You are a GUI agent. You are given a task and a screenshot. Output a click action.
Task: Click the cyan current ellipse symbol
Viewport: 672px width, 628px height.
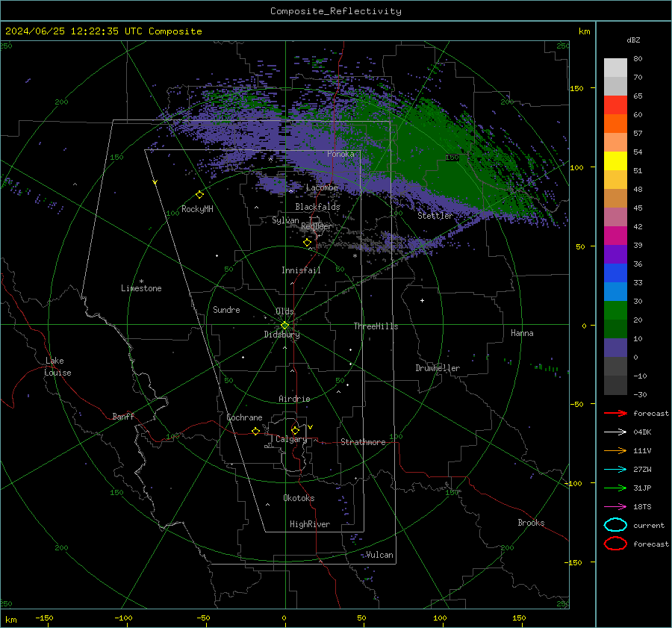click(x=615, y=525)
